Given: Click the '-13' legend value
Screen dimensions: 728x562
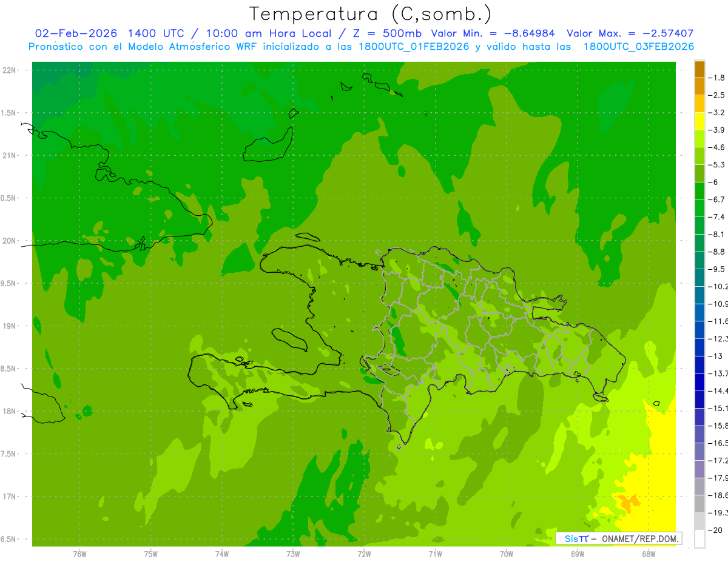Looking at the screenshot, I should tap(716, 356).
